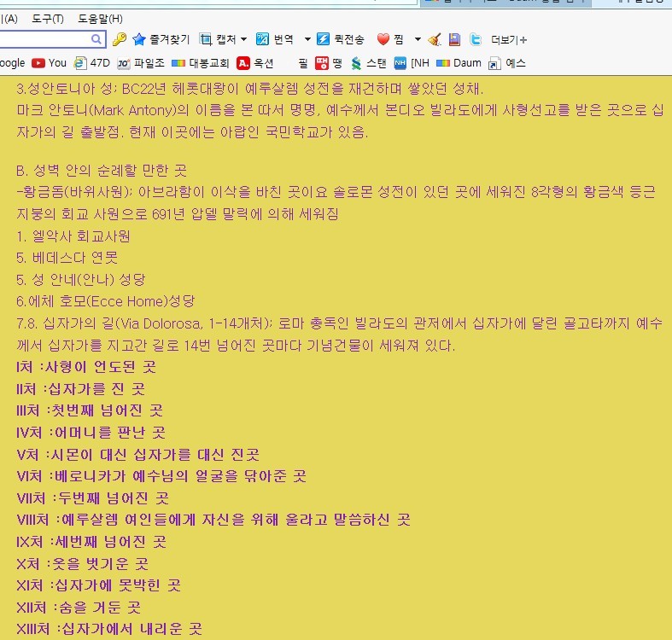Open the 필 bookmark

pyautogui.click(x=303, y=63)
